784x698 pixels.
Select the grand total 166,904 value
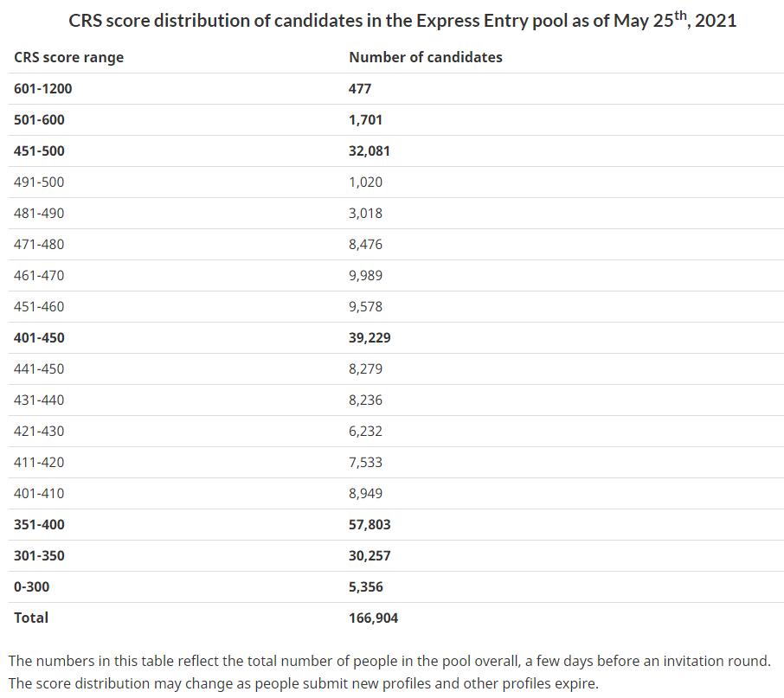point(373,618)
